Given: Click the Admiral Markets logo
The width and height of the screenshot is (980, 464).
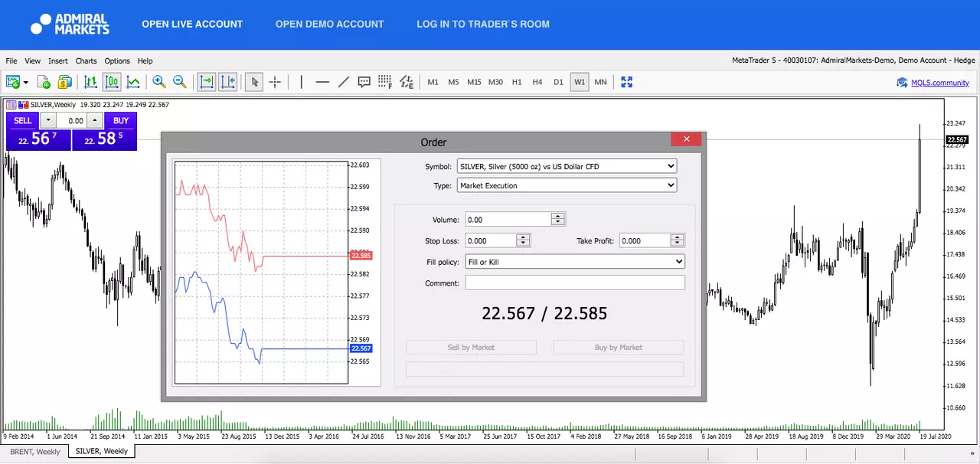Looking at the screenshot, I should pos(70,24).
